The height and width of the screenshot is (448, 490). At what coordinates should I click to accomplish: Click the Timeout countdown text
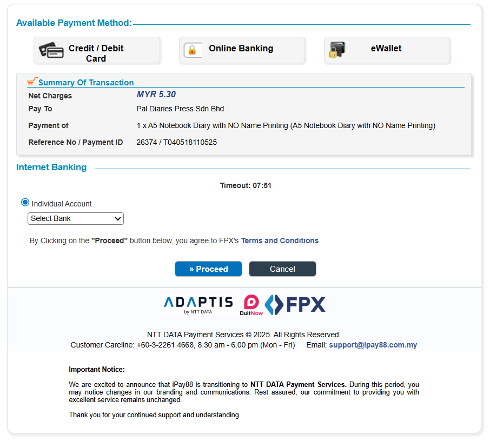tap(246, 185)
